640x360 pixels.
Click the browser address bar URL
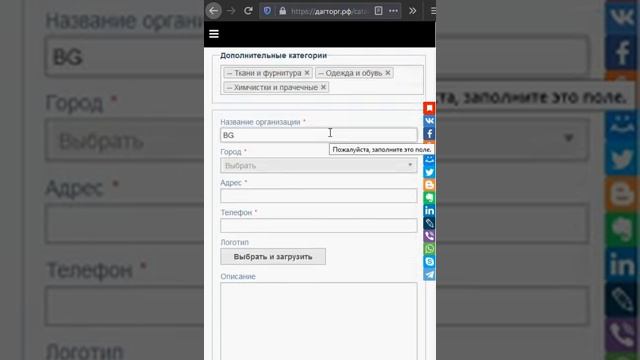pos(329,11)
